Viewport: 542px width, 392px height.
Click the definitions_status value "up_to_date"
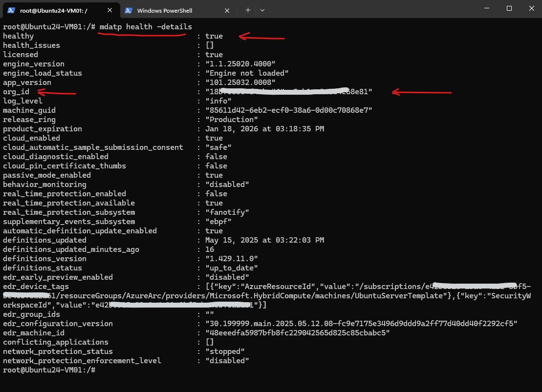tap(232, 268)
